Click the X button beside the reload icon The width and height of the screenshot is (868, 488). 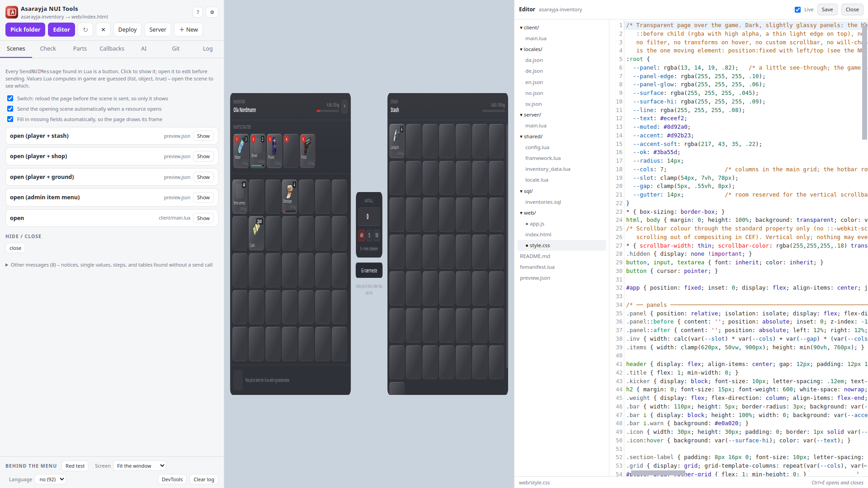(x=103, y=30)
